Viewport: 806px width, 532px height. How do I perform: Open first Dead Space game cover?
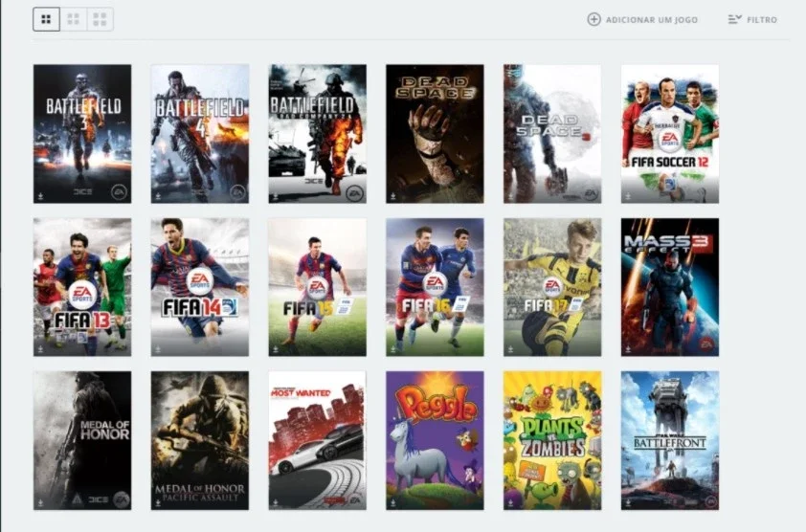click(x=435, y=134)
